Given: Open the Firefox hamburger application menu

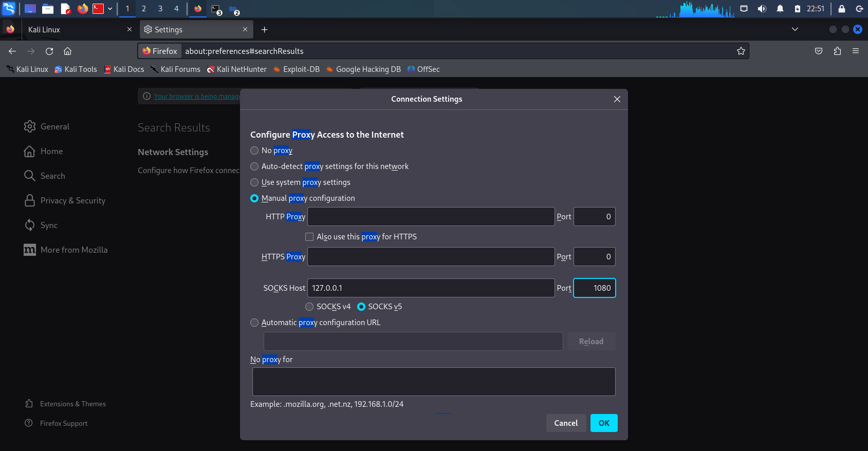Looking at the screenshot, I should pyautogui.click(x=856, y=51).
